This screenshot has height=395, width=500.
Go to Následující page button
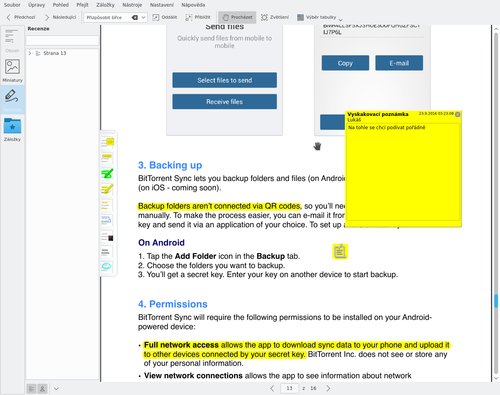(61, 17)
